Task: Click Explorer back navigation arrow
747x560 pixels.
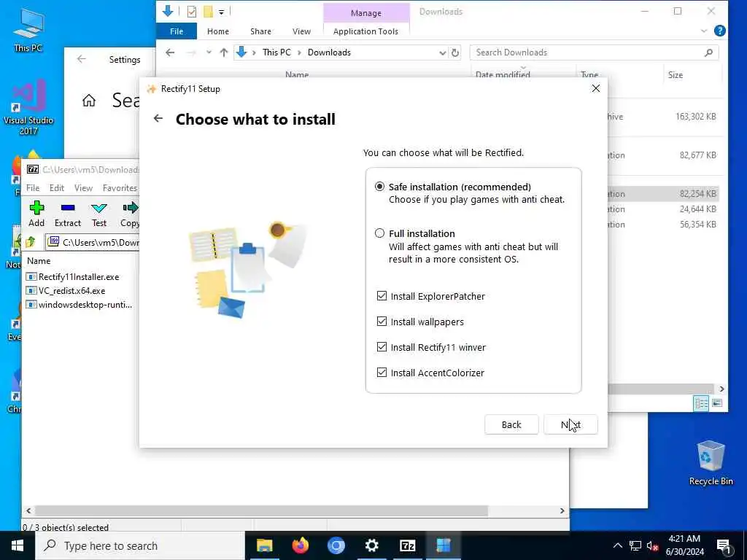Action: pyautogui.click(x=170, y=52)
